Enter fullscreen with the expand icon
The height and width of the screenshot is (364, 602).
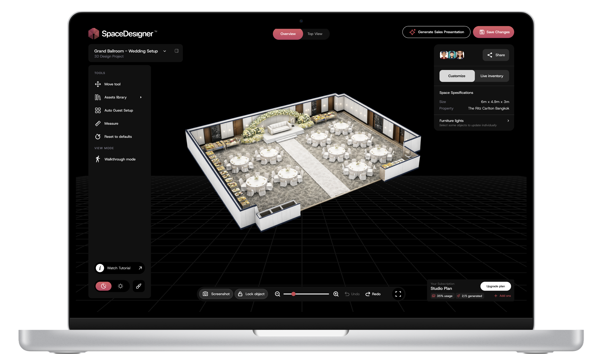pos(398,294)
